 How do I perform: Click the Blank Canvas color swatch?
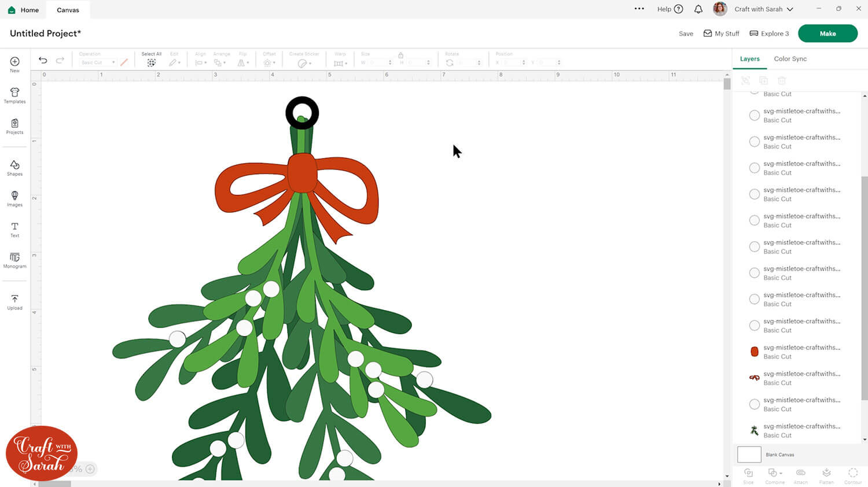(x=749, y=455)
